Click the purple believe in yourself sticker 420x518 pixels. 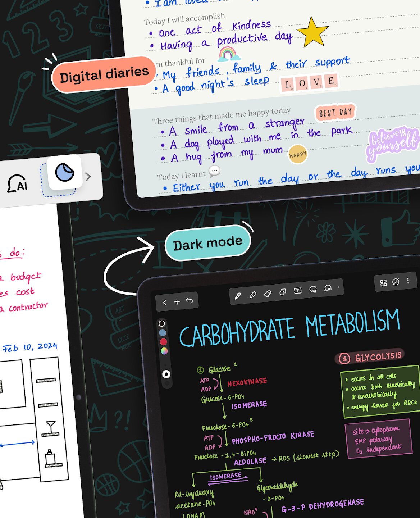[392, 144]
